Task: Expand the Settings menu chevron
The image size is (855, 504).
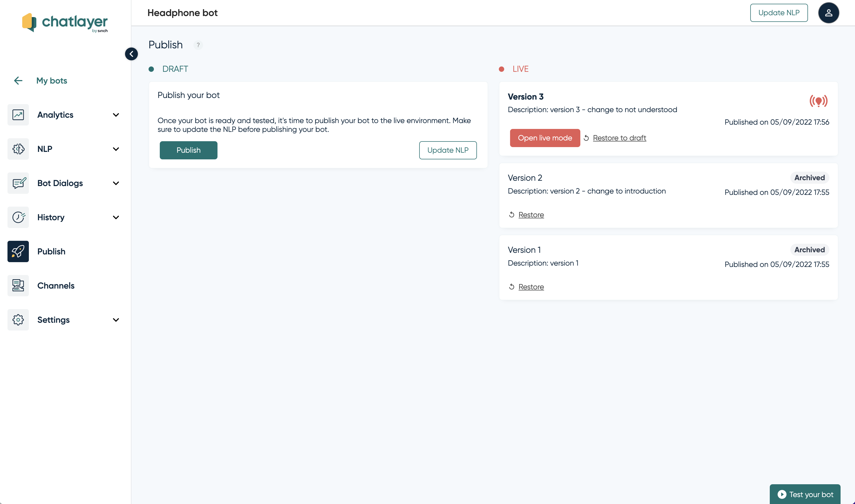Action: point(116,320)
